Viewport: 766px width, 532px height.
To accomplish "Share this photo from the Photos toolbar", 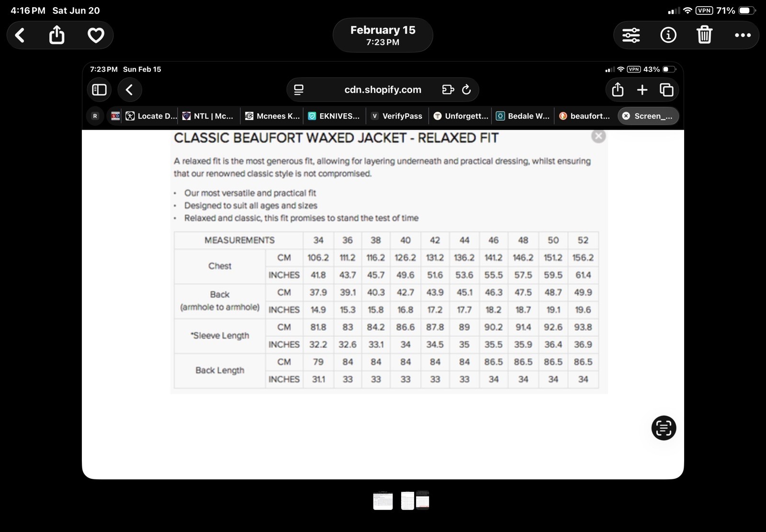I will pos(56,34).
